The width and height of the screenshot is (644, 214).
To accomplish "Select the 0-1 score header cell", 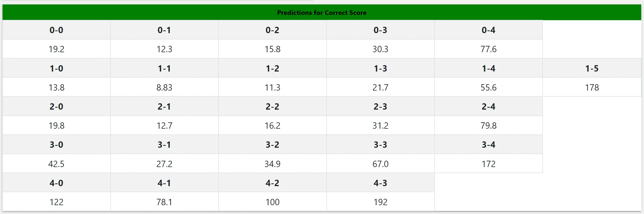I will (164, 30).
